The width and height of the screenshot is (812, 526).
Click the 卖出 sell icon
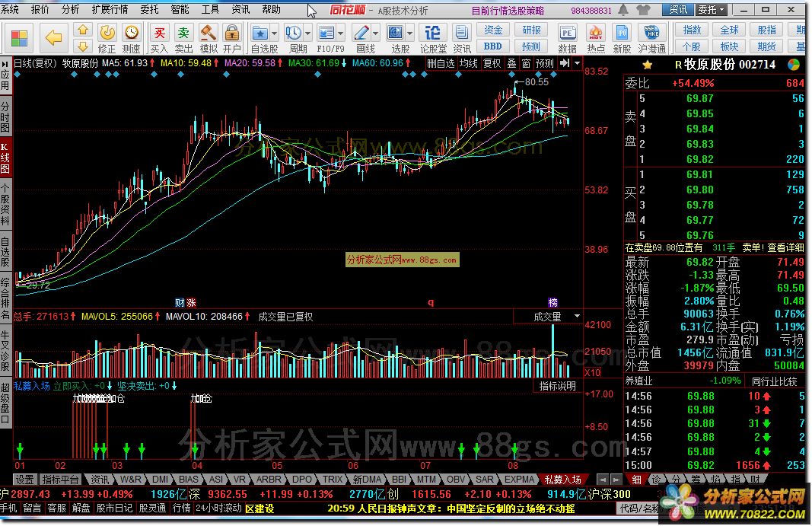pyautogui.click(x=183, y=33)
